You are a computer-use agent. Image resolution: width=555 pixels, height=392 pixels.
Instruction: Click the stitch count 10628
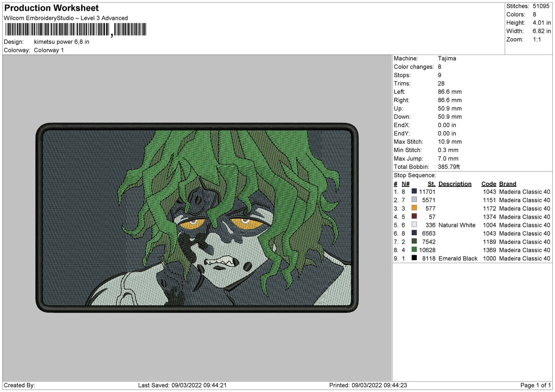click(x=427, y=250)
